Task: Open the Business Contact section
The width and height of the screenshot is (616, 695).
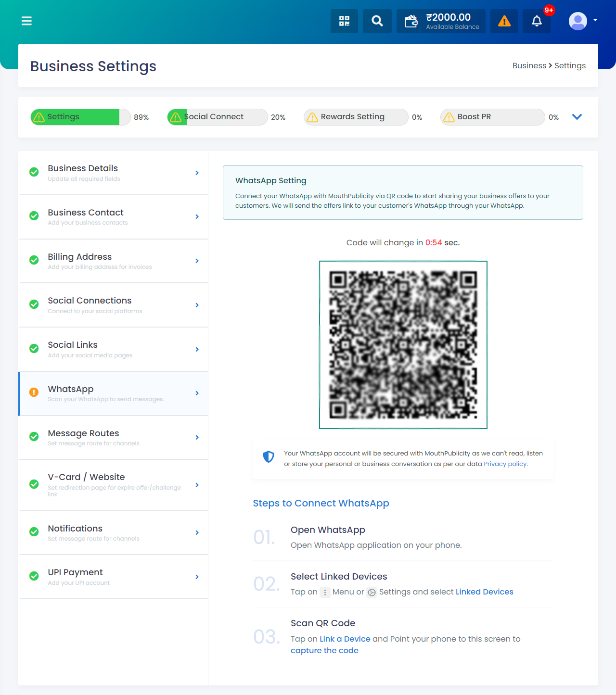Action: pos(114,217)
